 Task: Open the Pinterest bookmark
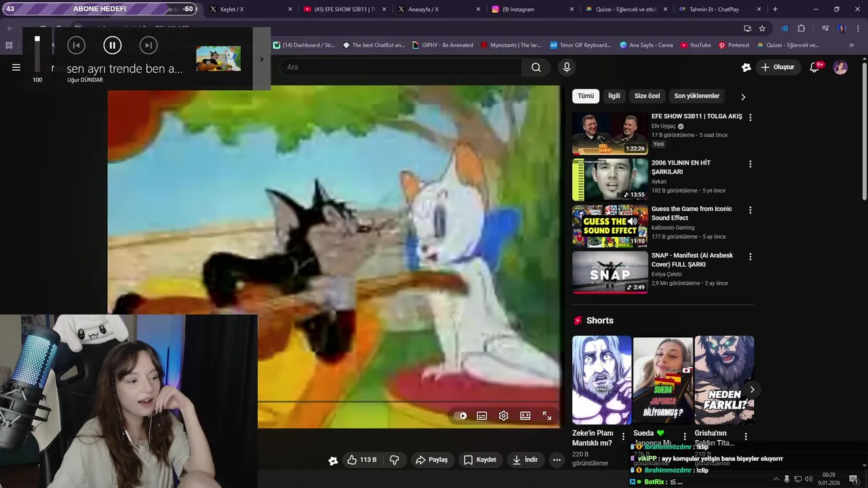[734, 45]
